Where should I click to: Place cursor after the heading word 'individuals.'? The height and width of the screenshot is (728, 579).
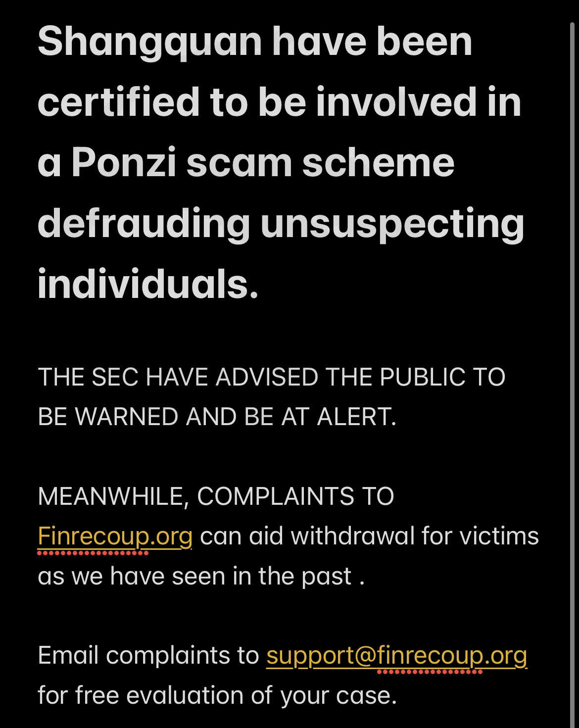coord(259,285)
